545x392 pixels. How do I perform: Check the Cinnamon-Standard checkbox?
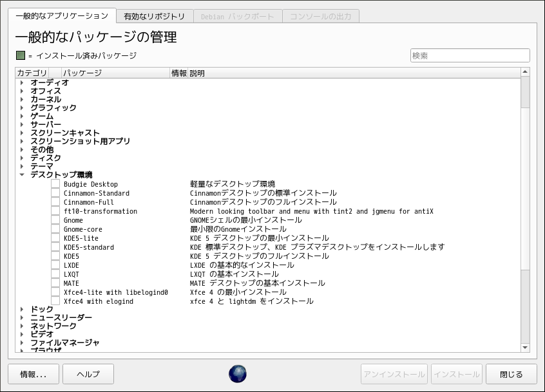(x=55, y=193)
